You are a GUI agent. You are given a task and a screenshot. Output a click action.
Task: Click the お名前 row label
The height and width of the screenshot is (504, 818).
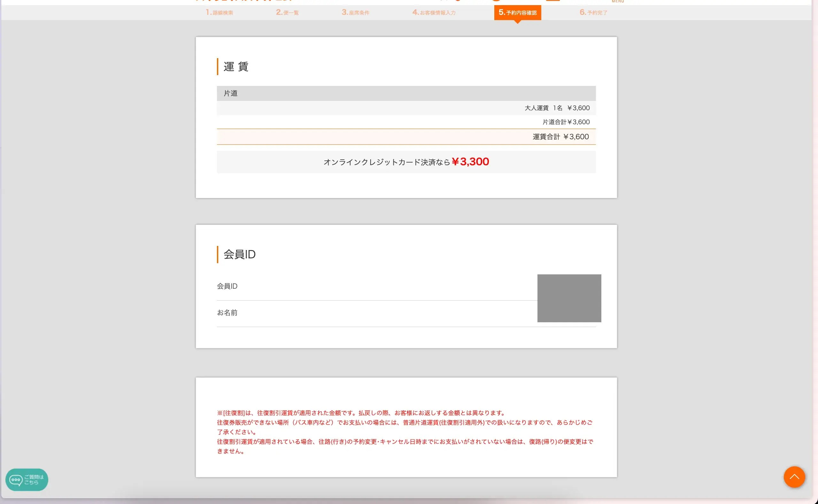(227, 313)
